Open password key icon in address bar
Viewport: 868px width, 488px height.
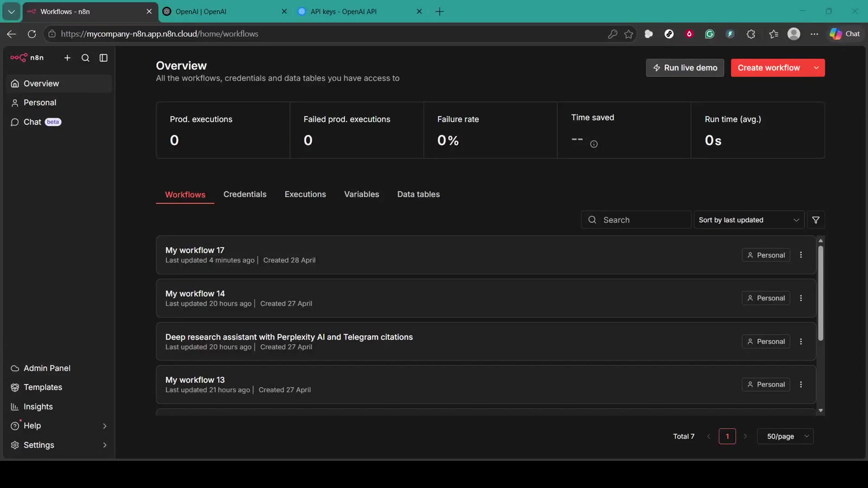[612, 34]
